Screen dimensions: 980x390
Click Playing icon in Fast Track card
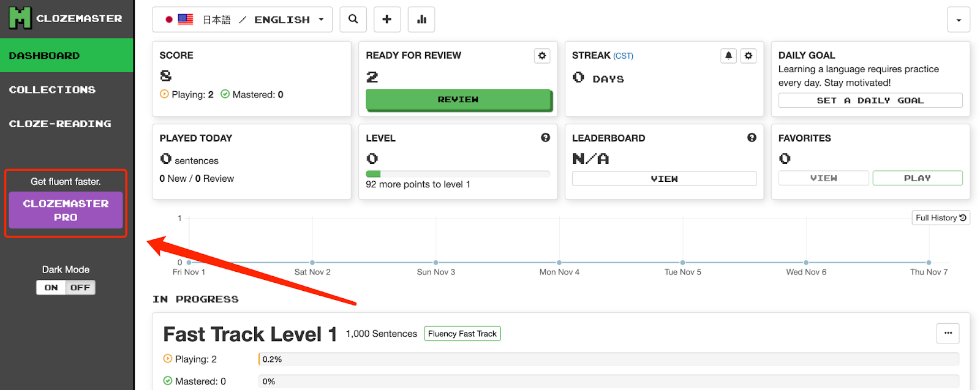point(168,359)
